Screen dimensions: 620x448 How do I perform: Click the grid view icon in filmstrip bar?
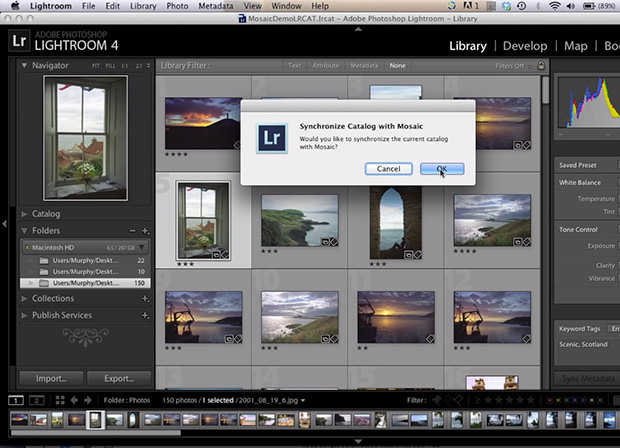[60, 400]
